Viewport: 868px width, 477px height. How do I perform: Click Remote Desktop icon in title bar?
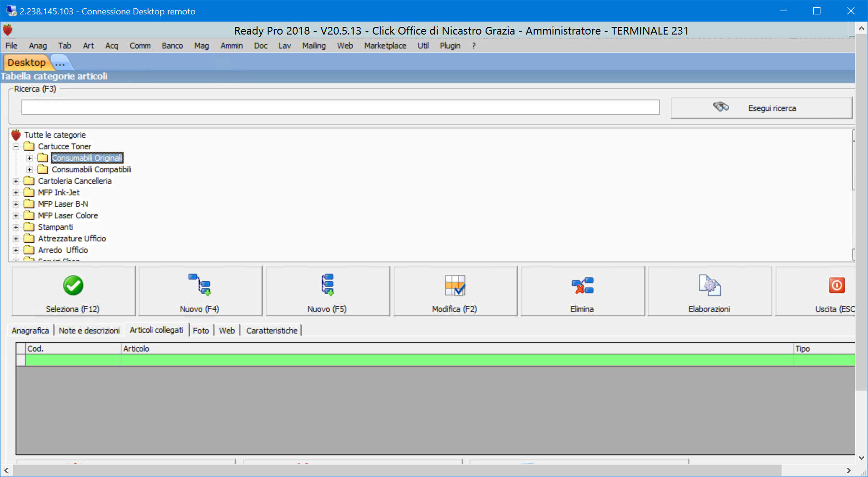pyautogui.click(x=12, y=11)
